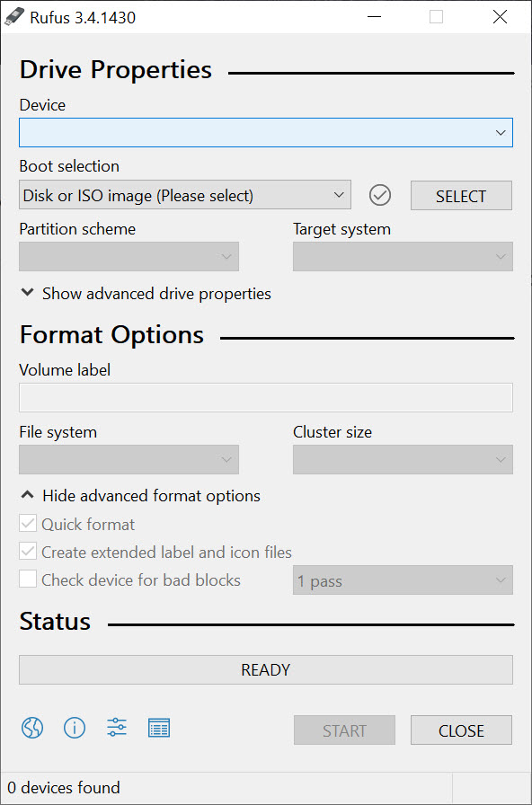Open the language selection globe icon
This screenshot has width=532, height=805.
point(31,728)
